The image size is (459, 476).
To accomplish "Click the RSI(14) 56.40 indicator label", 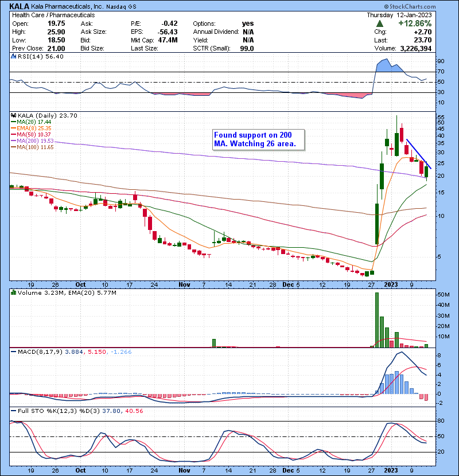I will (40, 56).
